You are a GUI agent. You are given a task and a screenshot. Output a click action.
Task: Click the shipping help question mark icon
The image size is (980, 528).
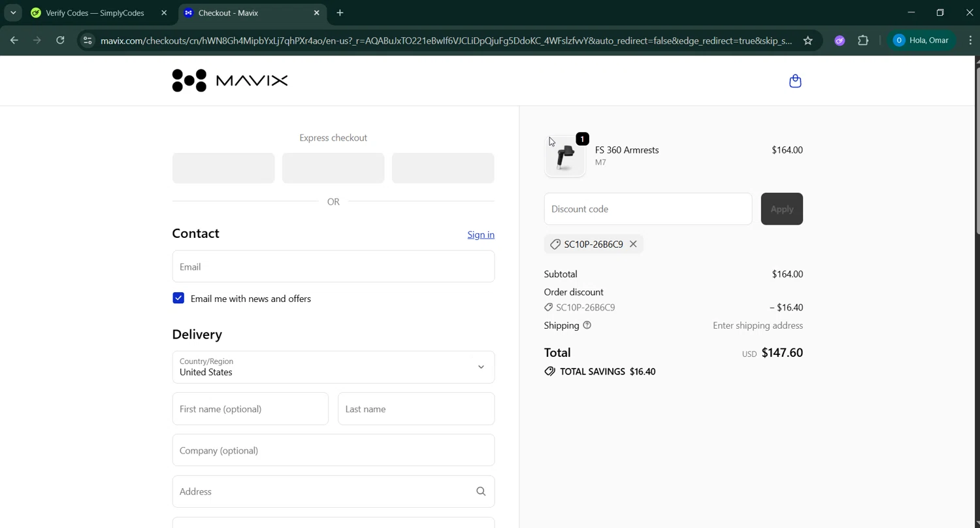click(587, 325)
